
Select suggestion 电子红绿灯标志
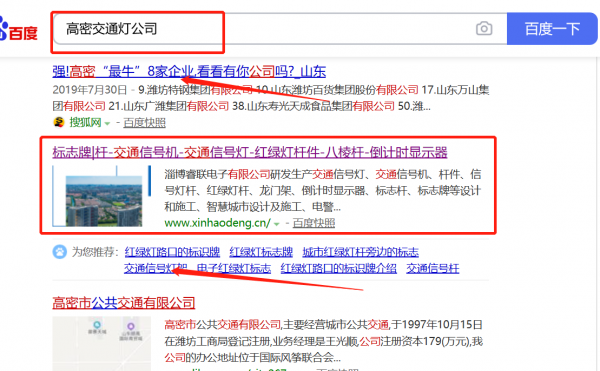tap(234, 268)
